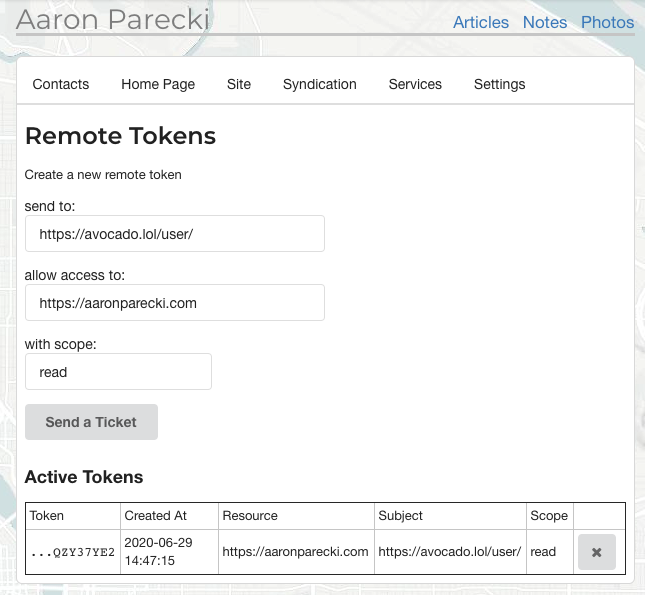
Task: Switch to the Home Page tab
Action: click(x=158, y=84)
